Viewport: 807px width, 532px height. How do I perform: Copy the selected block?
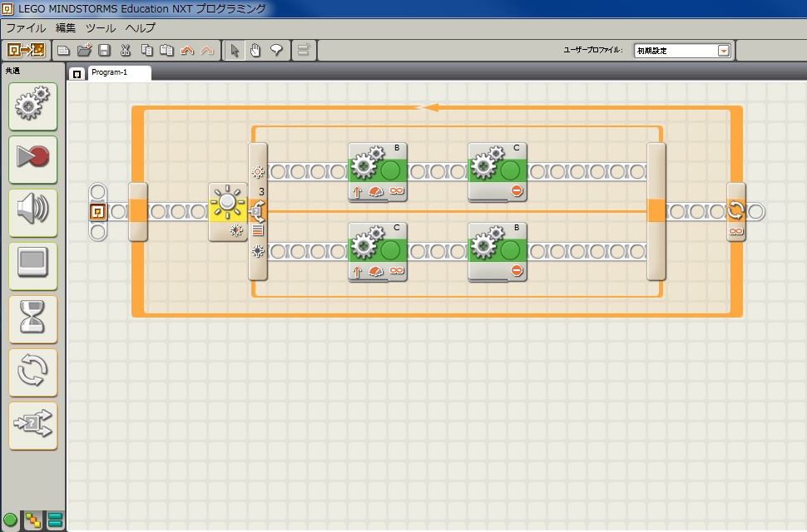pos(146,51)
